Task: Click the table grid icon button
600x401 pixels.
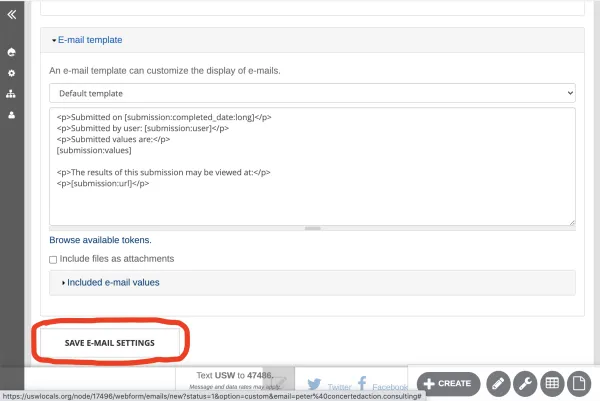Action: (552, 383)
